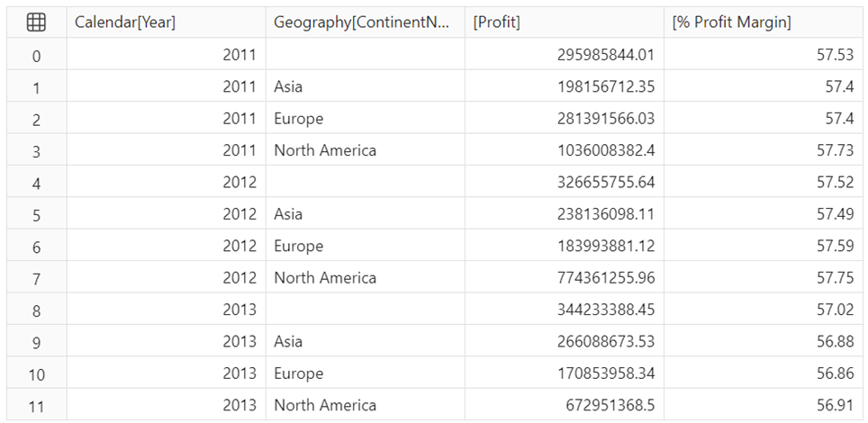
Task: Click profit margin value 57.75
Action: pos(835,278)
